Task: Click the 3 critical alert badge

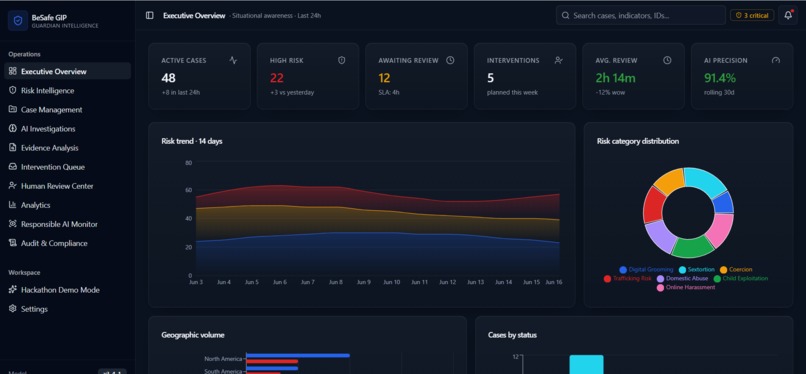Action: click(752, 15)
